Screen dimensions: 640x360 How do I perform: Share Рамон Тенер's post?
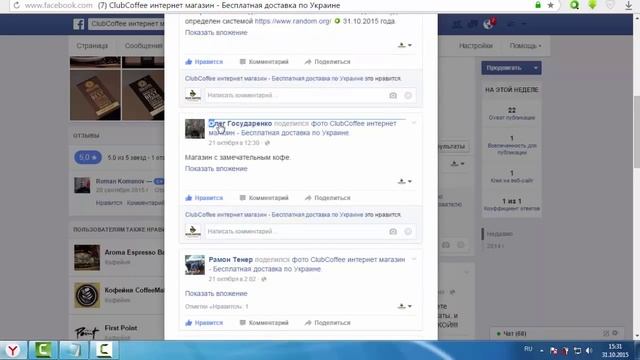pos(327,323)
